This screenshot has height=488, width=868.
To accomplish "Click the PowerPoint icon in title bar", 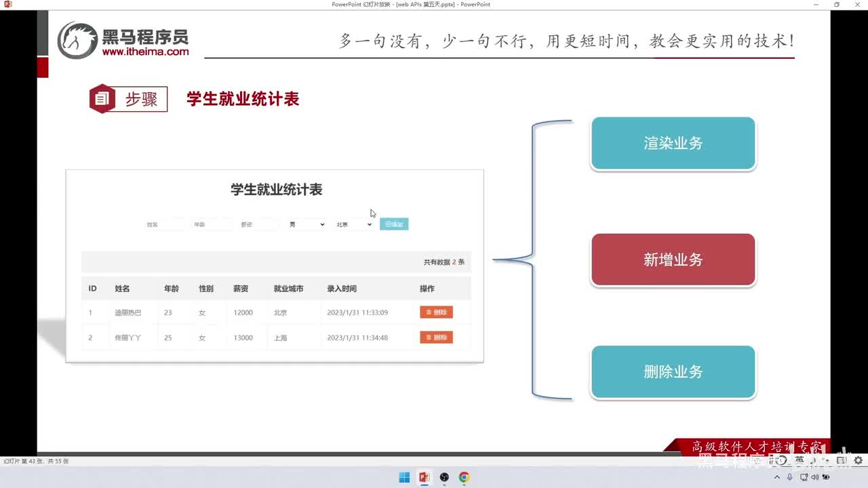I will coord(8,4).
